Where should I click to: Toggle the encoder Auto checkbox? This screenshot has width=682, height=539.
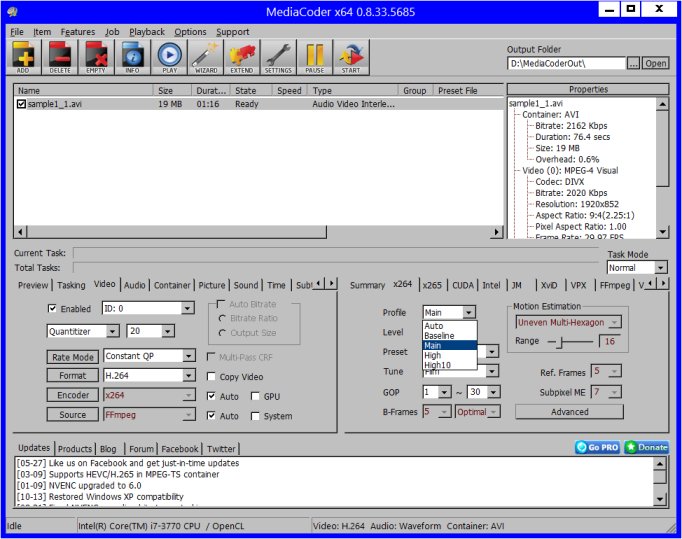211,396
